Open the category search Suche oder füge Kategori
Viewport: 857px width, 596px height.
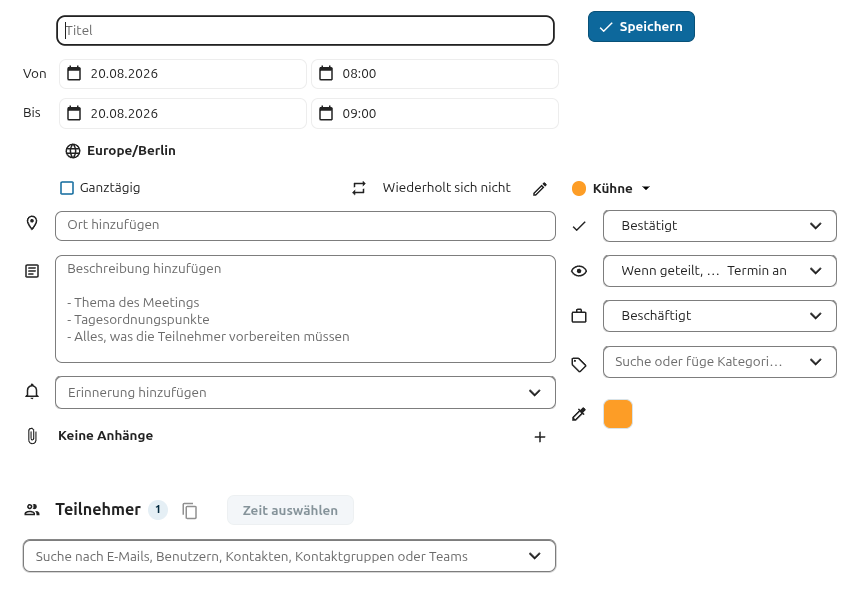pyautogui.click(x=720, y=362)
